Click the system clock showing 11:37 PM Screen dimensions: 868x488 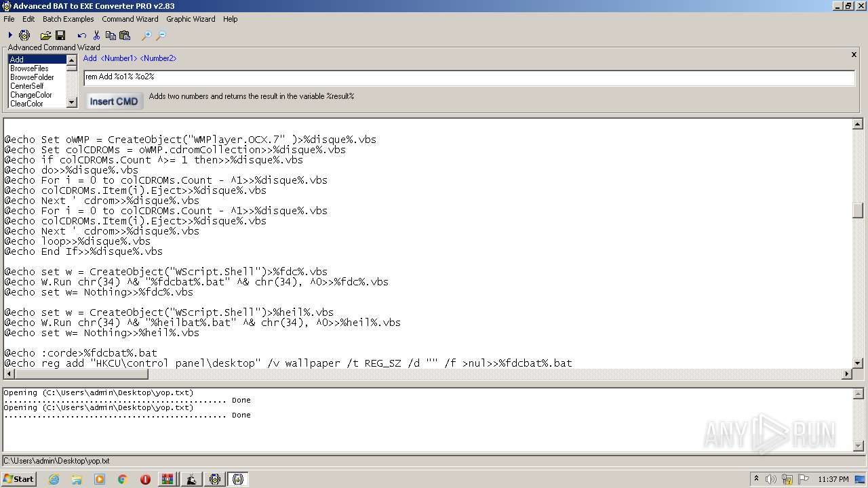pos(833,479)
